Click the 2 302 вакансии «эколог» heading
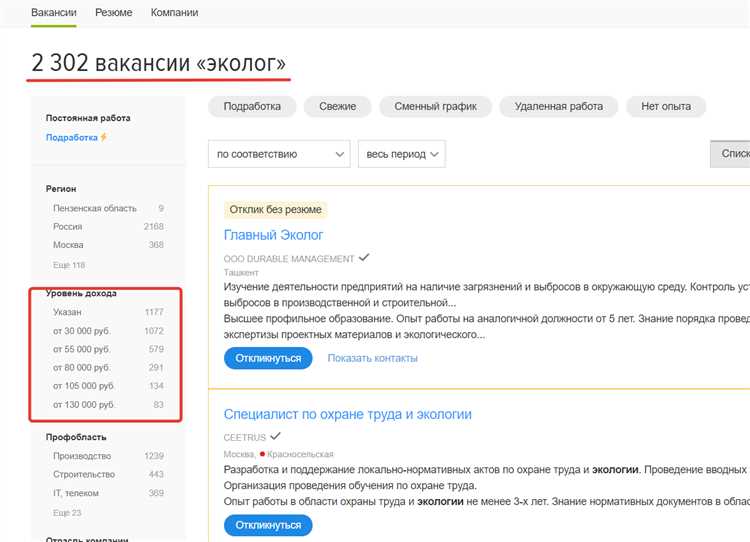Image resolution: width=750 pixels, height=542 pixels. (158, 63)
